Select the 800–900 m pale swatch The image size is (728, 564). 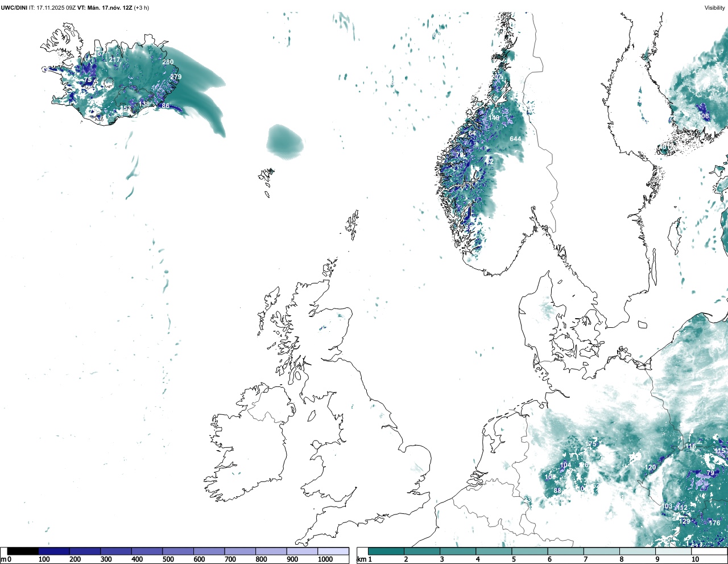pos(271,551)
